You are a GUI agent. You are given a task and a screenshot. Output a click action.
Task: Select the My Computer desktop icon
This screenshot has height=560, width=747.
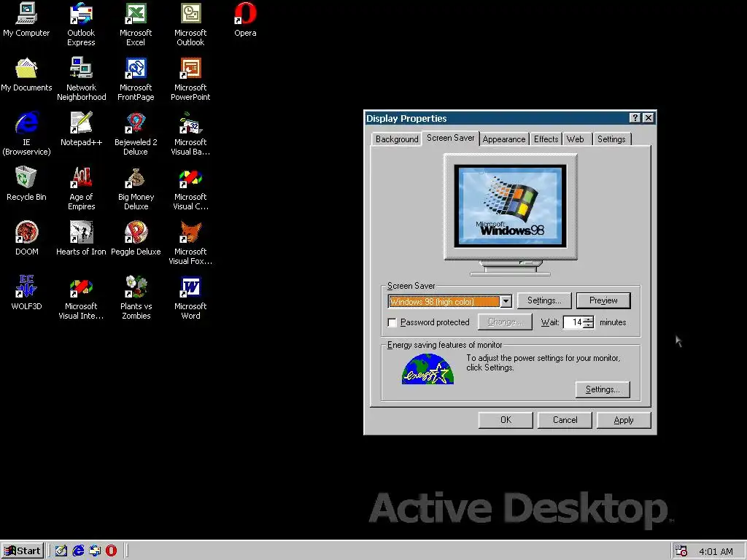26,20
